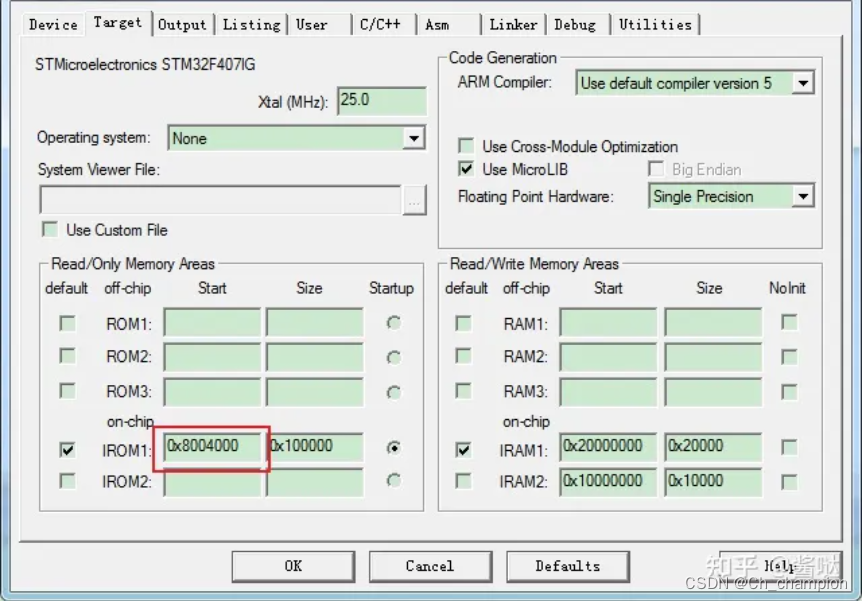
Task: Uncheck the IRAM1 default checkbox
Action: click(x=465, y=450)
